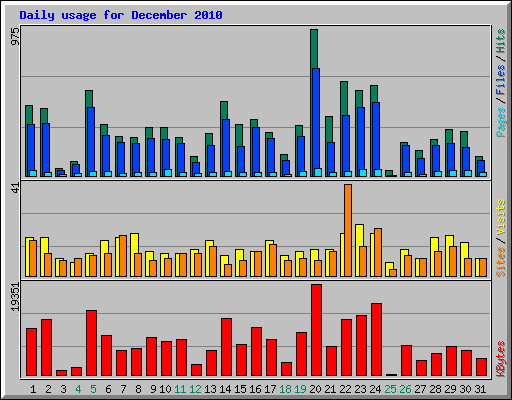The width and height of the screenshot is (512, 400).
Task: Click day label 24 on the x-axis
Action: [375, 389]
